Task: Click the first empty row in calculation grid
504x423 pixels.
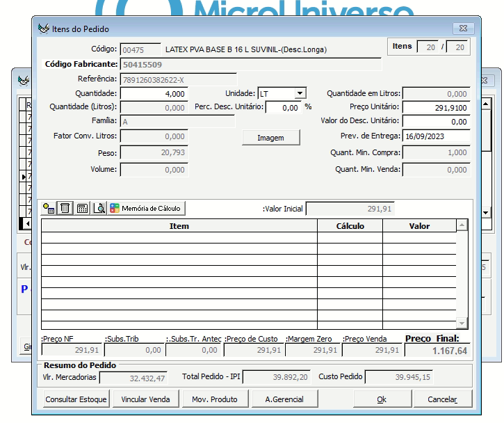Action: (x=248, y=238)
